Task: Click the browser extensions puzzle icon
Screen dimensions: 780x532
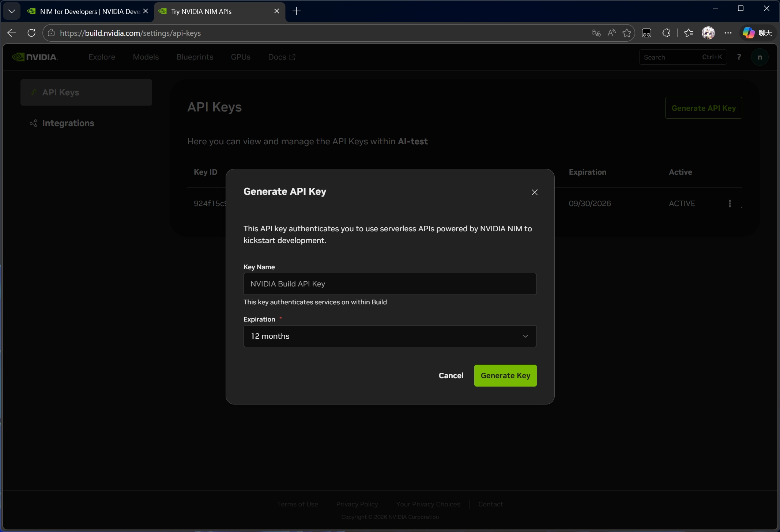Action: [x=666, y=33]
